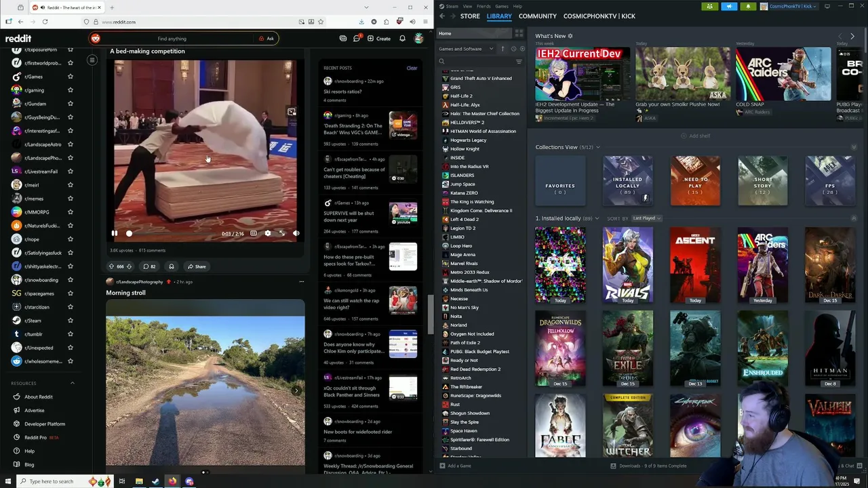Create a new Reddit post
This screenshot has height=488, width=868.
[379, 39]
